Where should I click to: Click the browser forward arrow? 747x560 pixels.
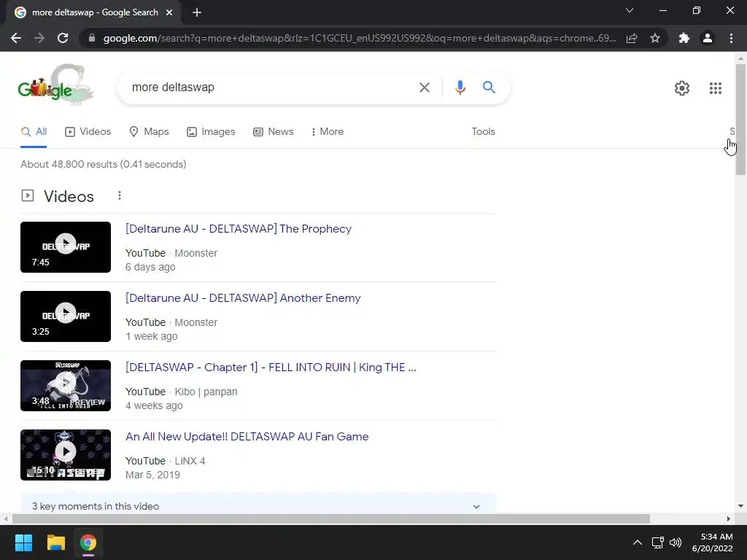pyautogui.click(x=39, y=38)
